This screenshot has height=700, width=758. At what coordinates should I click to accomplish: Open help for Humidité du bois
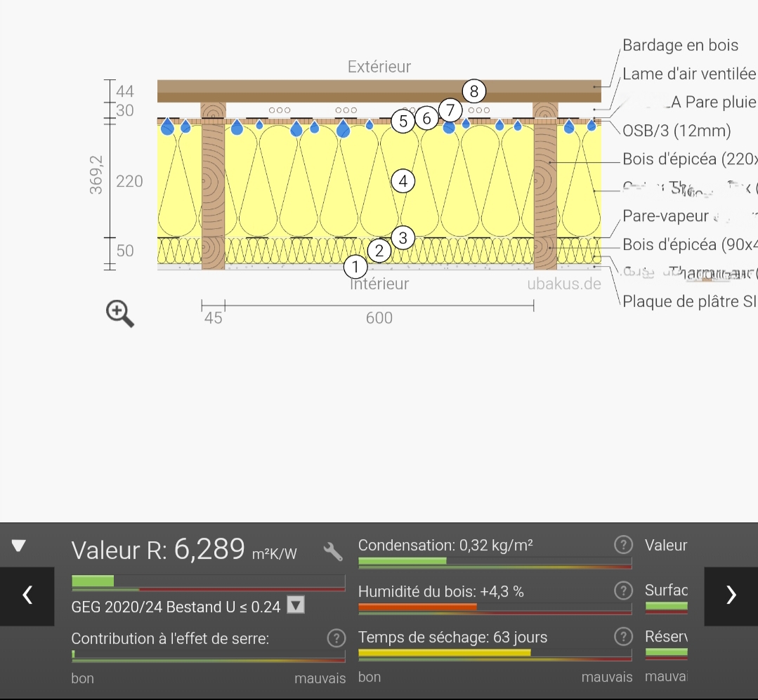(x=622, y=591)
